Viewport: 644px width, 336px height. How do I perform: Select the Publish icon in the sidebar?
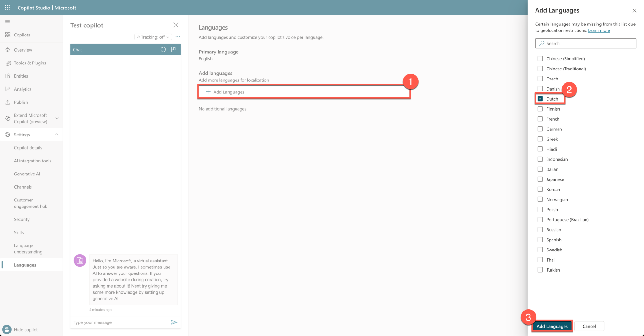tap(8, 102)
